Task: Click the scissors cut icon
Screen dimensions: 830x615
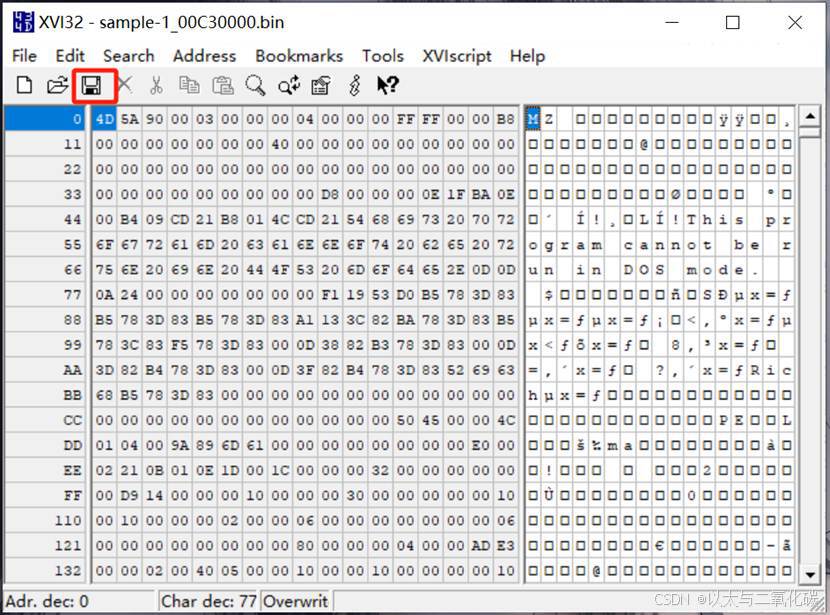Action: pyautogui.click(x=156, y=85)
